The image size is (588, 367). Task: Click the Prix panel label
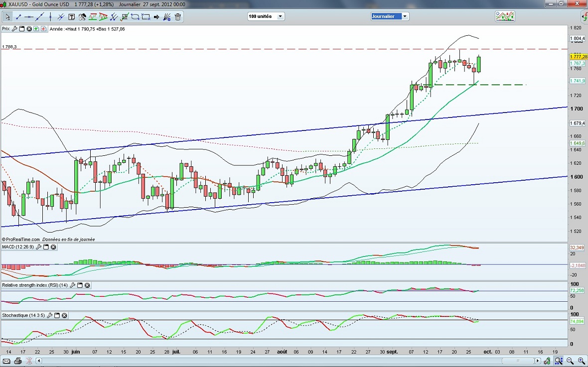point(5,29)
